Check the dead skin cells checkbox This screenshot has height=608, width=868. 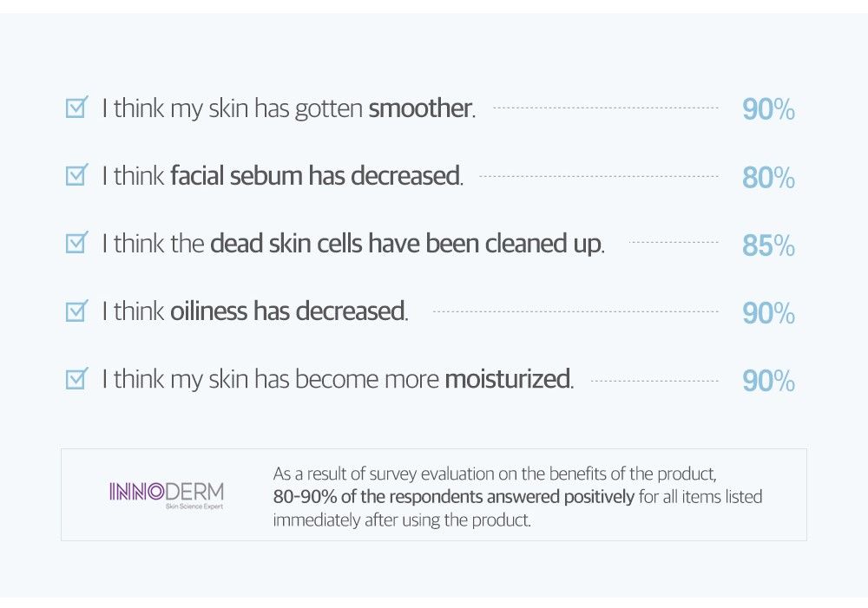tap(76, 242)
